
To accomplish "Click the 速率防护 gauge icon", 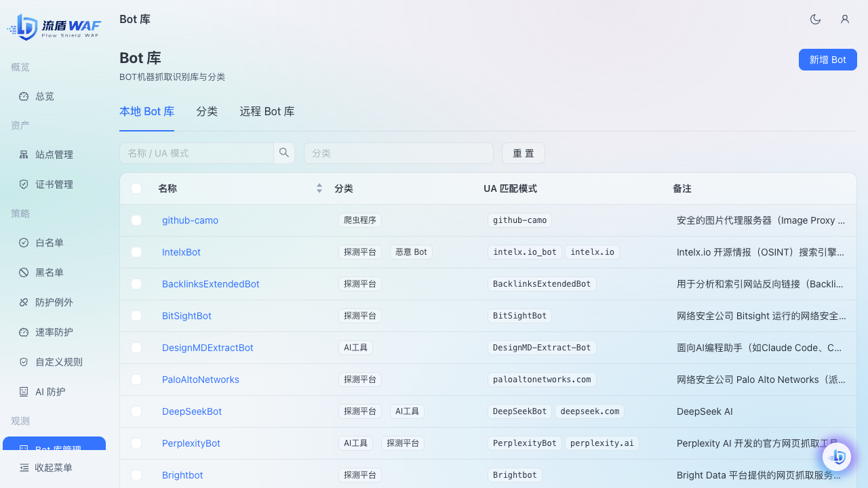I will coord(24,332).
